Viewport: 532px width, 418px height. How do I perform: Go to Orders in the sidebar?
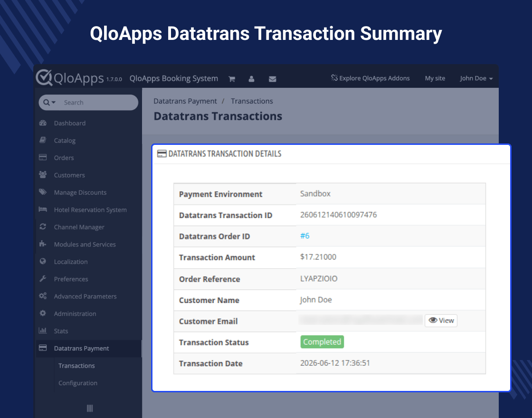pyautogui.click(x=64, y=158)
